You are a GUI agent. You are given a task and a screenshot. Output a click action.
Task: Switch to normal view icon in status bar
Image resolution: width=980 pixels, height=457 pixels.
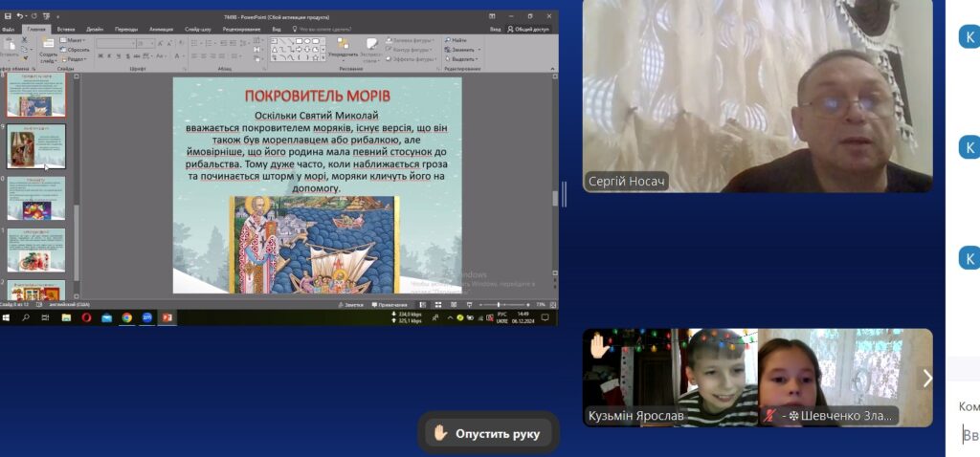(x=424, y=305)
